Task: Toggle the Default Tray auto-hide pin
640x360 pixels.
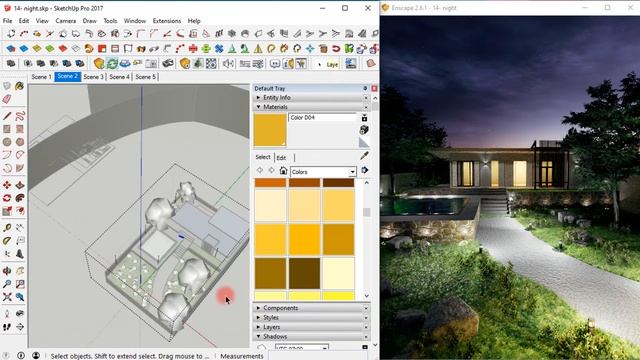Action: [x=365, y=88]
